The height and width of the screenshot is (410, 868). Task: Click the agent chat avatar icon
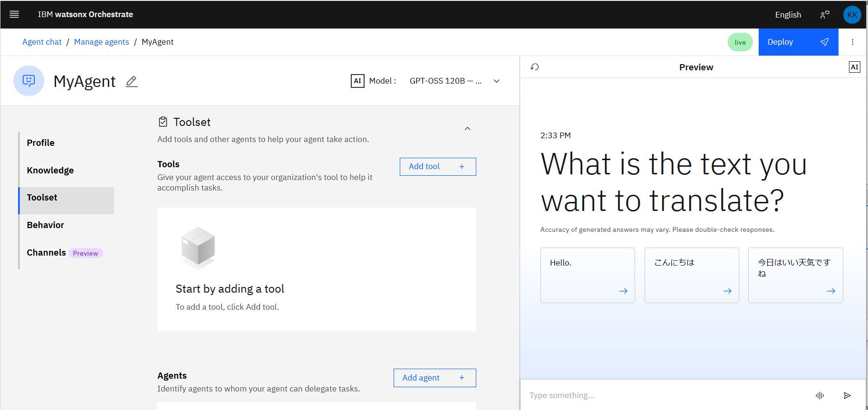(x=29, y=81)
